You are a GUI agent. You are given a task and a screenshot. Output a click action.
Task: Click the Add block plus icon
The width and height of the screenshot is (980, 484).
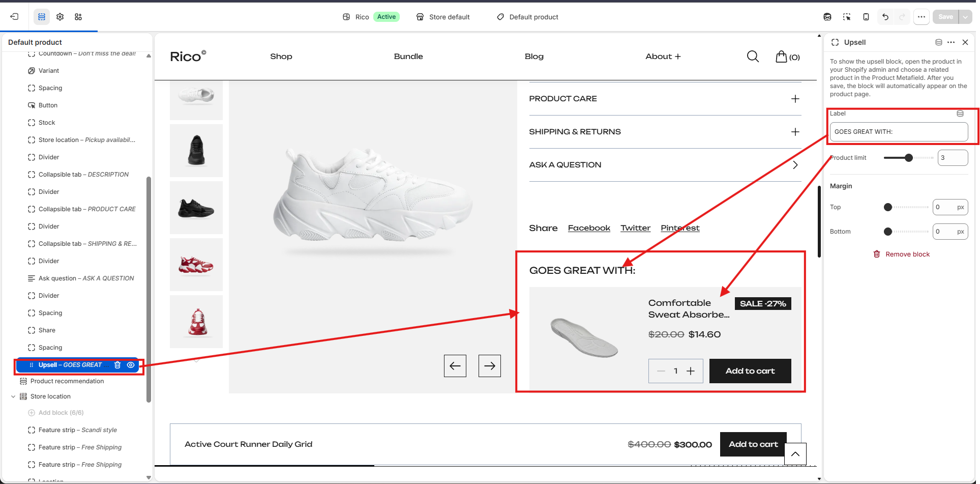(x=32, y=413)
